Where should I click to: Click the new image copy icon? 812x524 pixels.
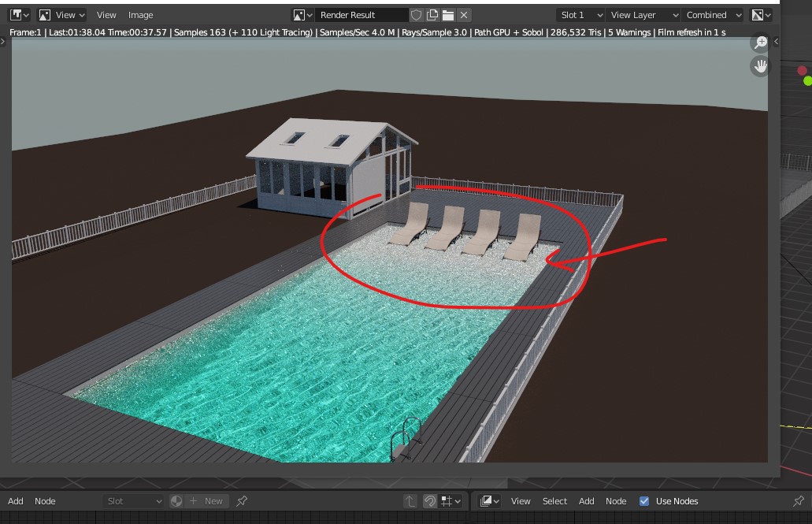coord(432,15)
